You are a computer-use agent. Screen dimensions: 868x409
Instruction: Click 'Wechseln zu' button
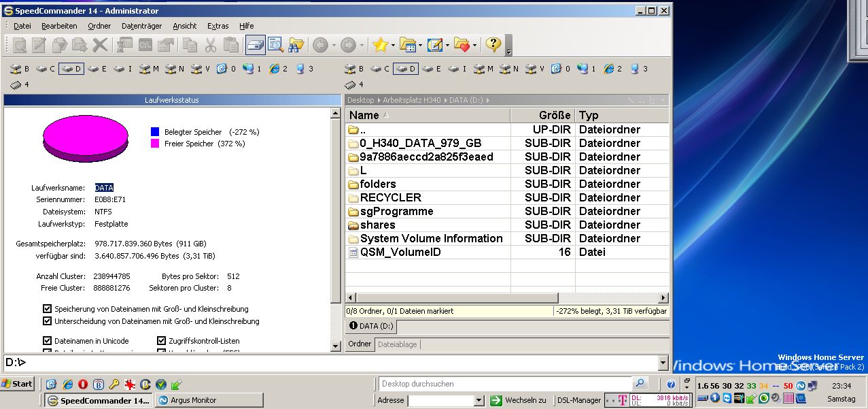coord(518,400)
